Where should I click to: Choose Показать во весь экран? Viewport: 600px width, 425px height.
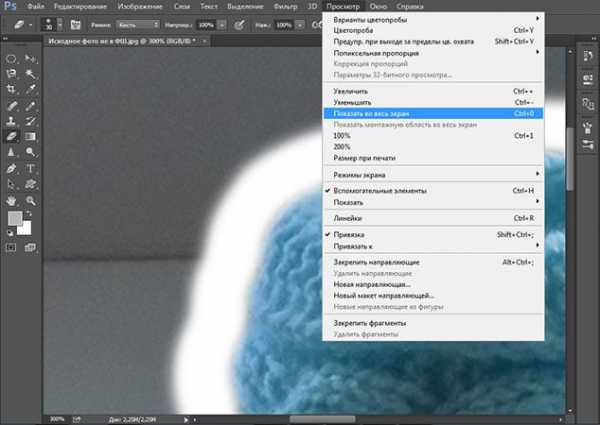click(433, 113)
